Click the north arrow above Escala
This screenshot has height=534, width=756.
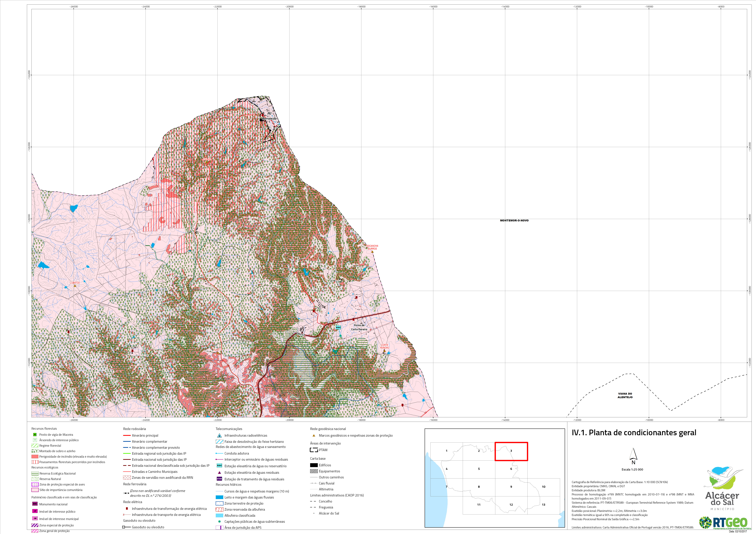[633, 456]
